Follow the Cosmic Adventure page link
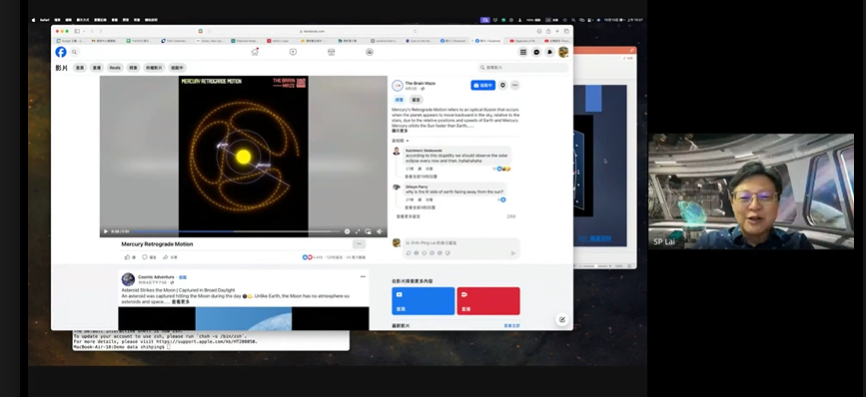The image size is (866, 397). (x=183, y=277)
